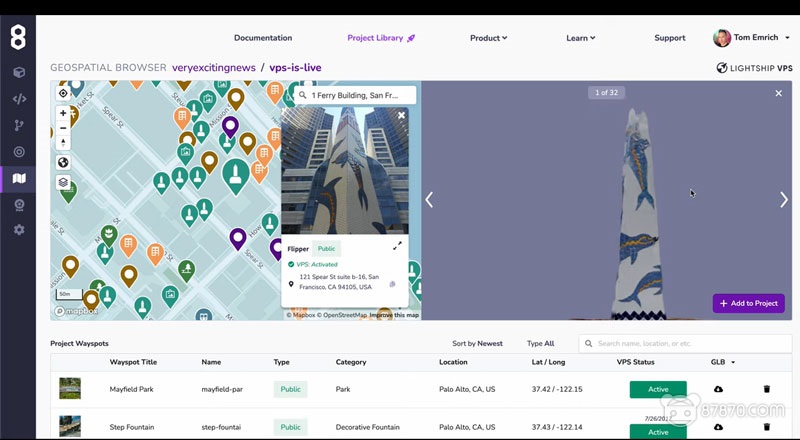800x440 pixels.
Task: Show next mesh preview with right arrow
Action: (783, 200)
